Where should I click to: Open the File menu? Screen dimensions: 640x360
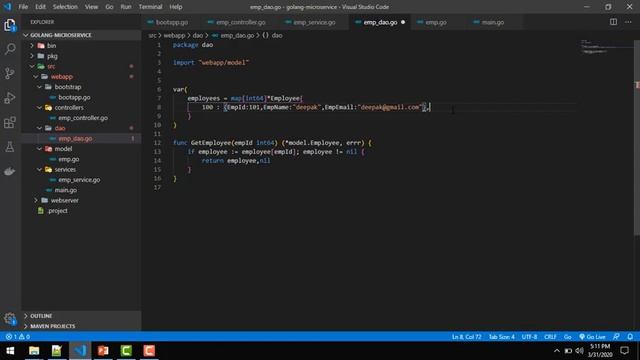pyautogui.click(x=23, y=7)
